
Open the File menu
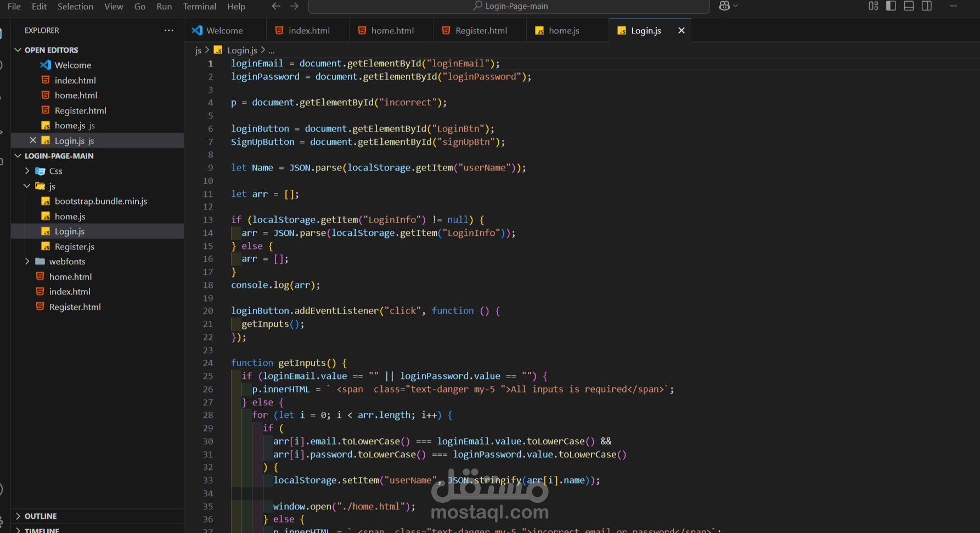[14, 7]
